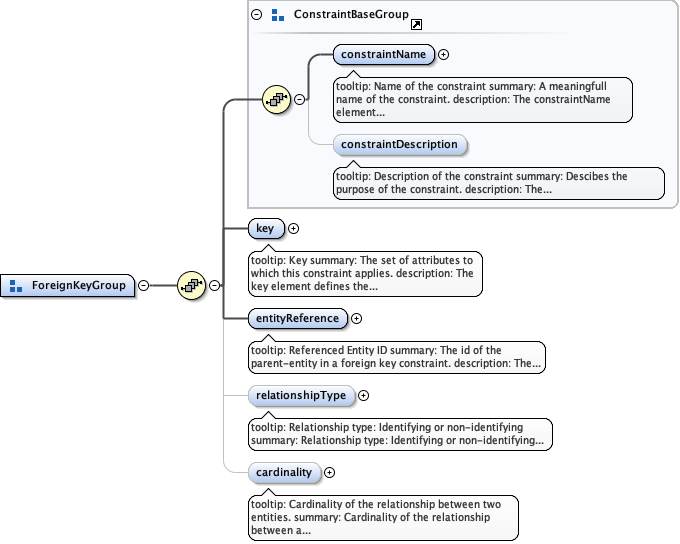Click the cardinality tooltip annotation box
Screen dimensions: 680x544
click(383, 517)
